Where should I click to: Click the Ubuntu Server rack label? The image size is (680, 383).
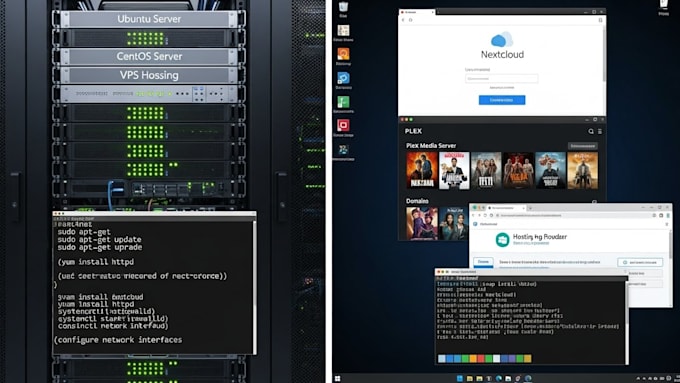tap(149, 19)
